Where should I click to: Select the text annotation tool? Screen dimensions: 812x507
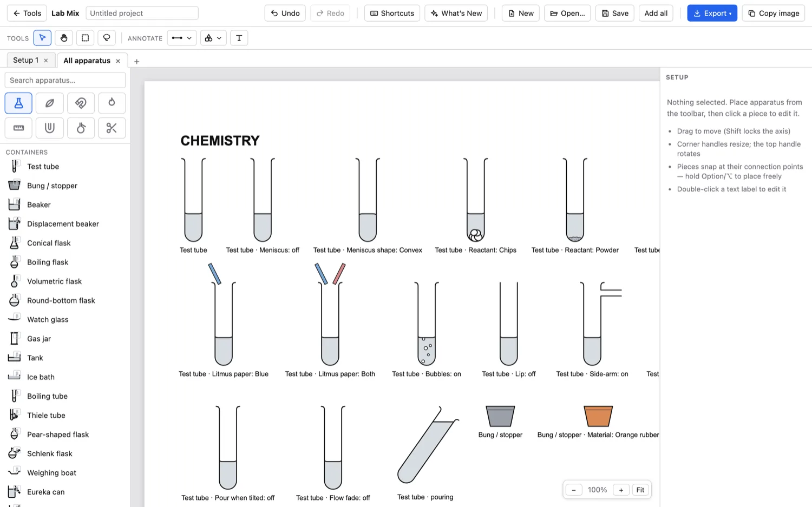tap(239, 38)
